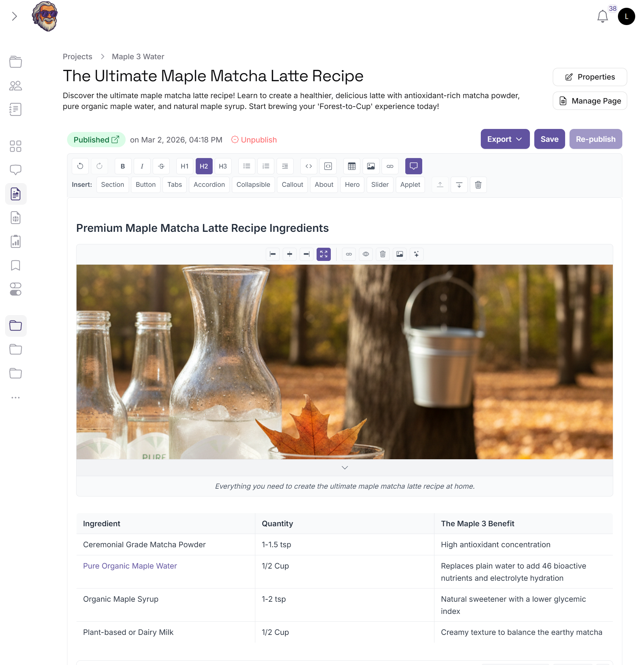Screen dimensions: 644x665
Task: Toggle the full-width image mode
Action: coord(324,254)
